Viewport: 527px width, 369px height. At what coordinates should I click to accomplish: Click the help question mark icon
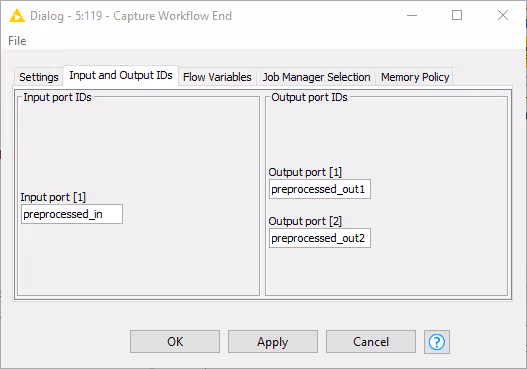pyautogui.click(x=437, y=342)
